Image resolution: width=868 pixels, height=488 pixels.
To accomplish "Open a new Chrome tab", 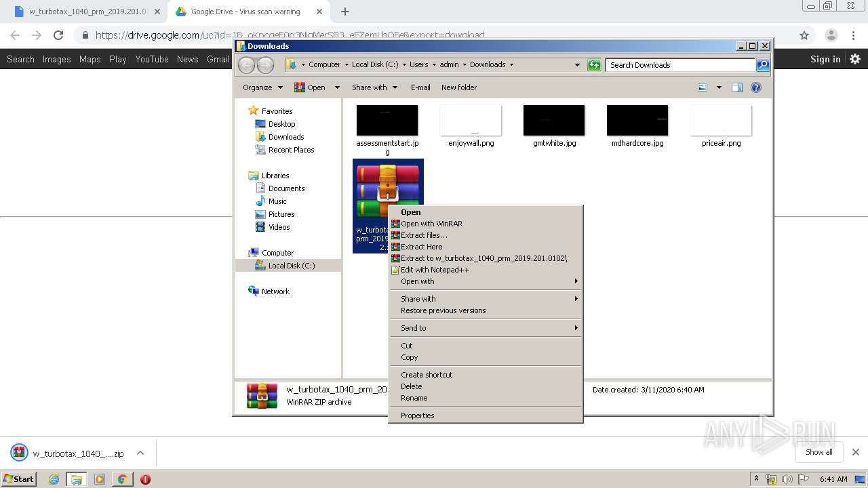I will pos(345,12).
